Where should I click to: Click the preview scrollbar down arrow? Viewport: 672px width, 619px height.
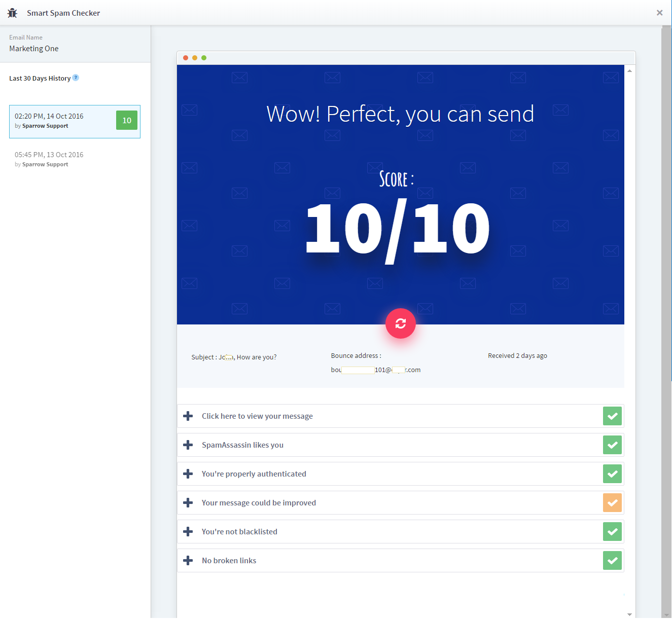tap(629, 614)
